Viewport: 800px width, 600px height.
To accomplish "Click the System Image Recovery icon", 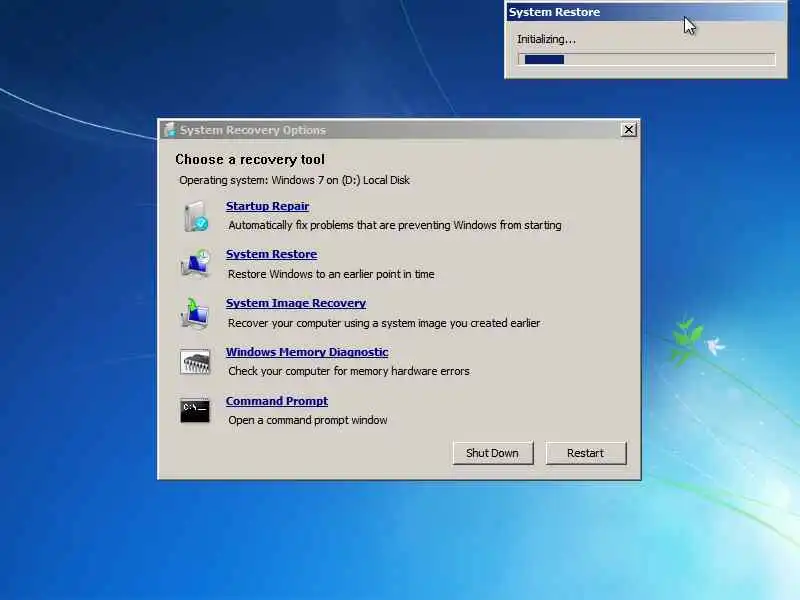I will [195, 313].
